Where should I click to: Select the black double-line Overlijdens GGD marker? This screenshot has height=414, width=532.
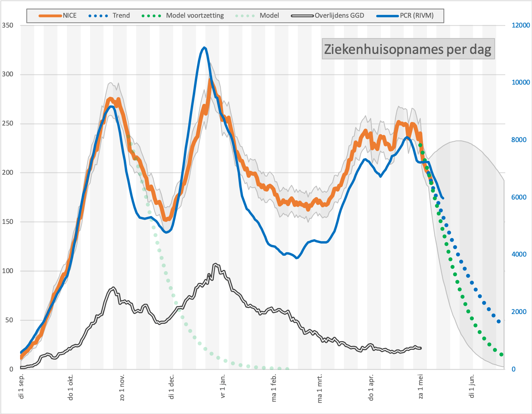(302, 16)
